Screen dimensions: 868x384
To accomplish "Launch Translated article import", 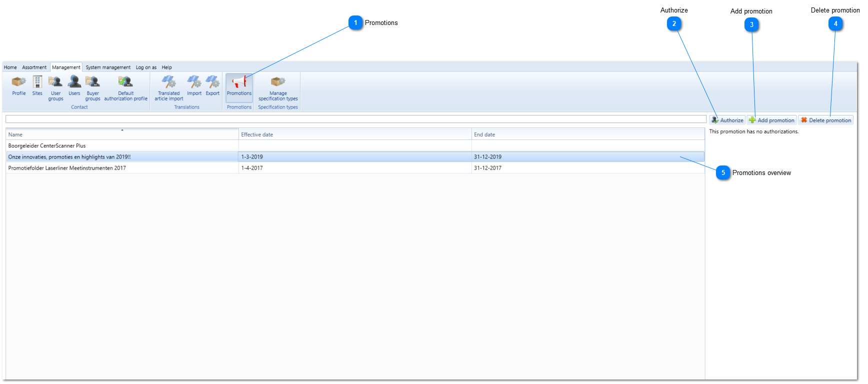I will coord(169,88).
